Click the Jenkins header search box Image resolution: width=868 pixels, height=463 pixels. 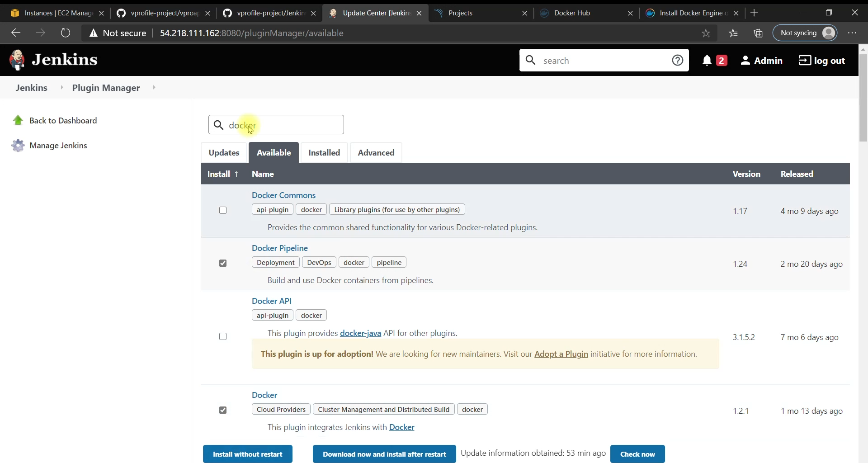pos(604,60)
